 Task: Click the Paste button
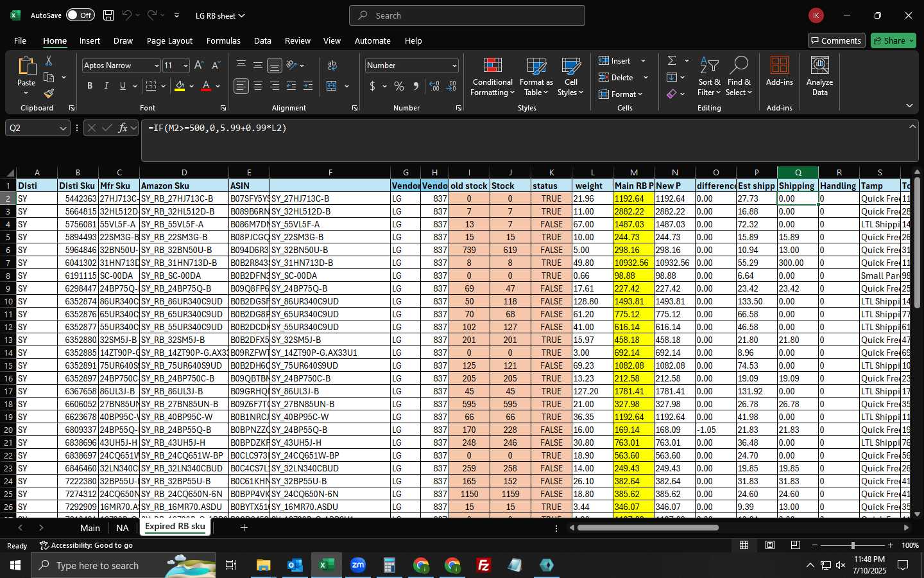(26, 76)
